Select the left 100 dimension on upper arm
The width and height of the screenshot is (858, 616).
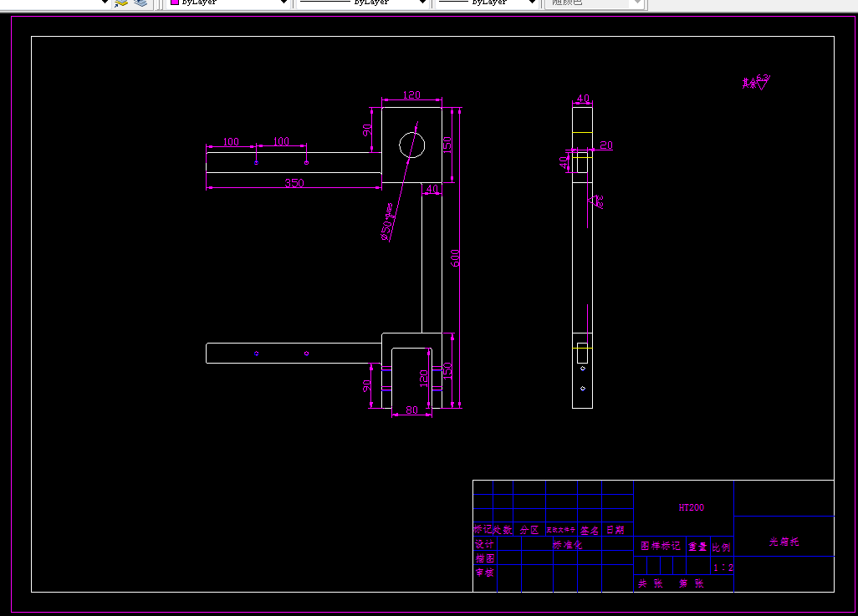(x=231, y=142)
